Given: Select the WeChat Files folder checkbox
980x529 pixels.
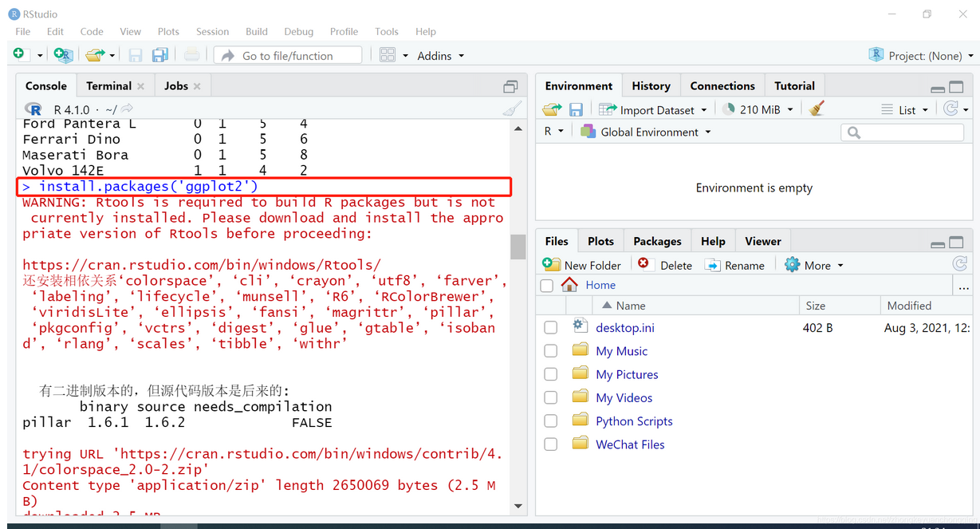Looking at the screenshot, I should (x=550, y=444).
